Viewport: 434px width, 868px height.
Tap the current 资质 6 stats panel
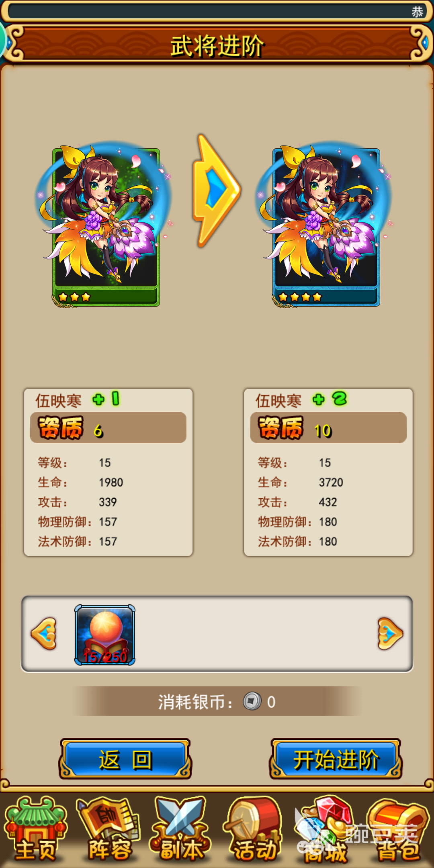point(108,473)
